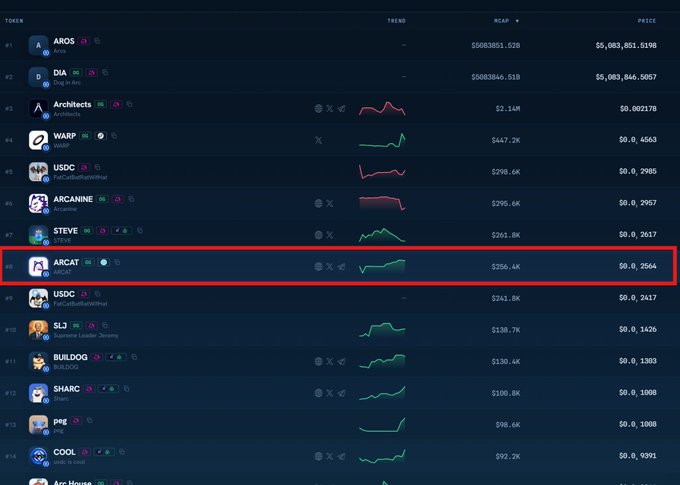Open the COOL Telegram icon
The height and width of the screenshot is (485, 680).
tap(341, 456)
